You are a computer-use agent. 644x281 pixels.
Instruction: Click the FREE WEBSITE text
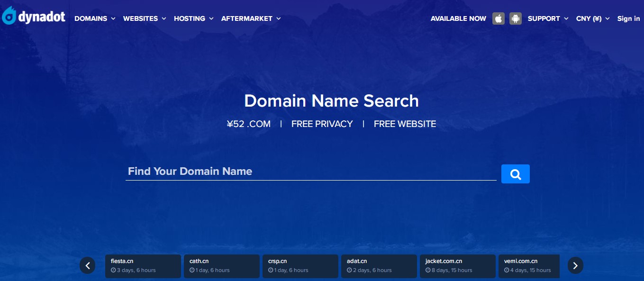405,124
